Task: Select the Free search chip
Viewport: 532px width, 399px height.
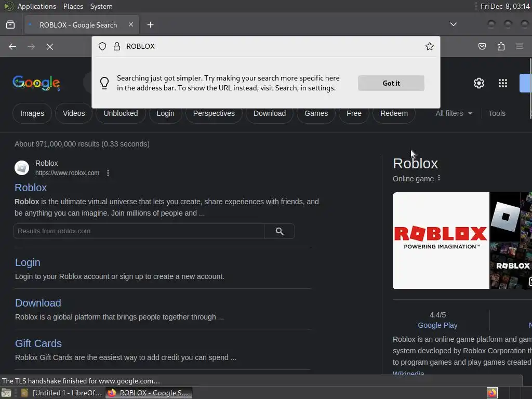Action: (354, 113)
